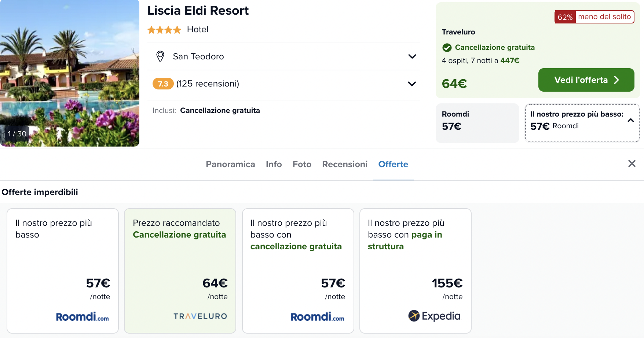644x338 pixels.
Task: Click the 7.3 rating score badge
Action: [x=163, y=84]
